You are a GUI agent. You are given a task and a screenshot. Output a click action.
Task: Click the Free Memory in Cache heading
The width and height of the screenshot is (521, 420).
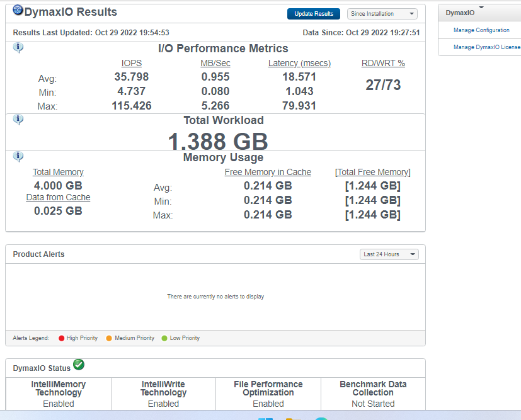point(268,172)
